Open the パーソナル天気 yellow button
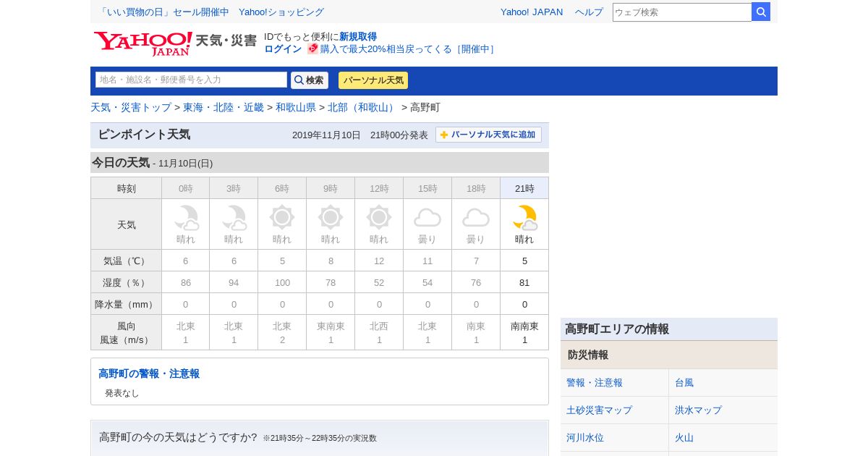Viewport: 868px width, 456px height. (373, 80)
